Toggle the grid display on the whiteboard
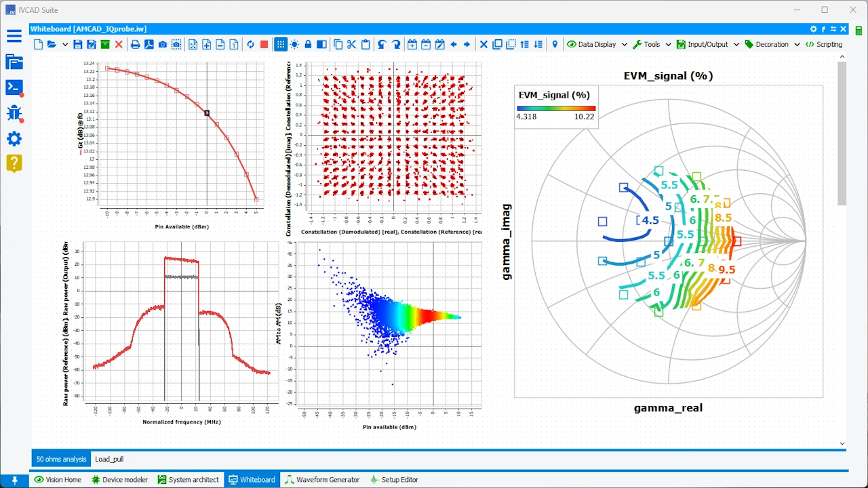 [281, 44]
